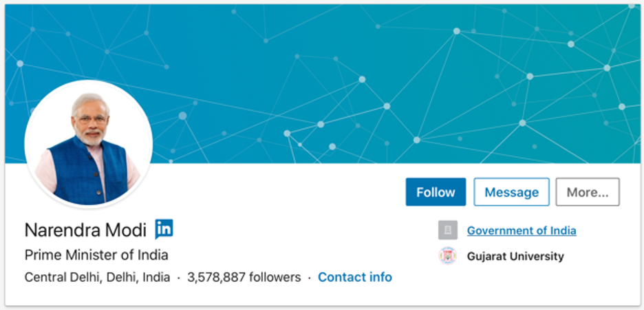The width and height of the screenshot is (644, 310).
Task: Follow Narendra Modi's profile
Action: [x=436, y=192]
